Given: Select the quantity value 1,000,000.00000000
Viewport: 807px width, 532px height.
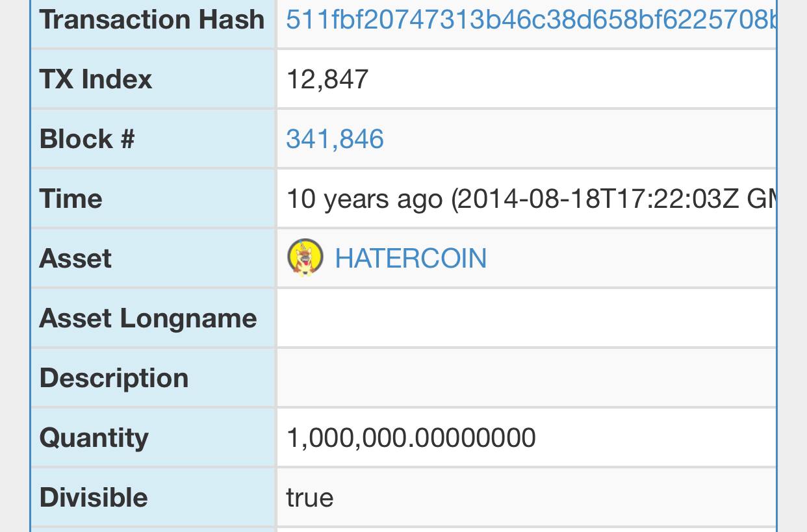Looking at the screenshot, I should pos(411,438).
